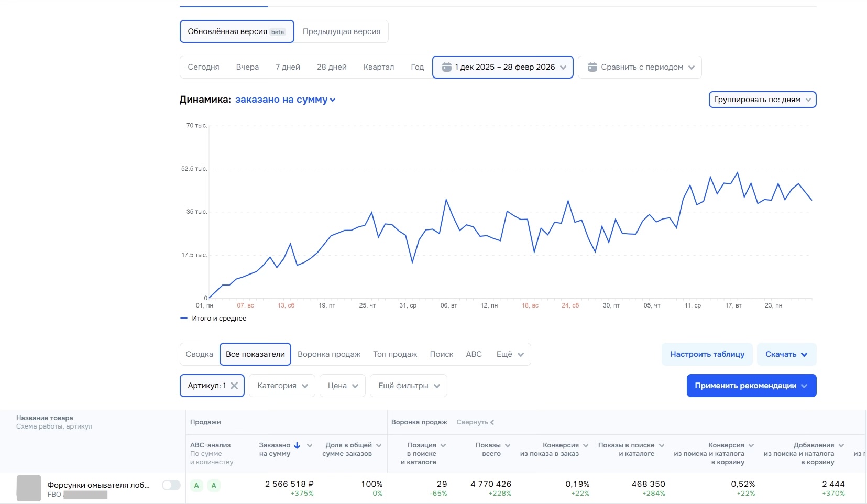This screenshot has height=504, width=867.
Task: Click the 0,52% conversion value
Action: 743,484
